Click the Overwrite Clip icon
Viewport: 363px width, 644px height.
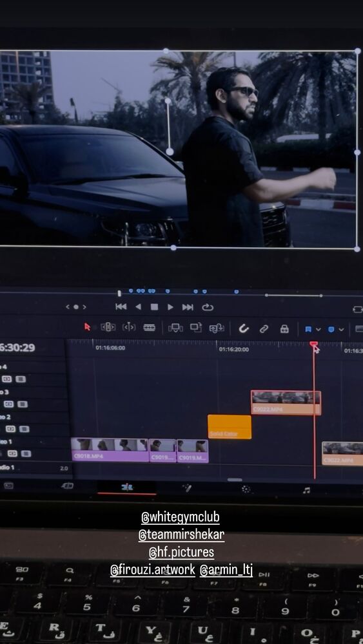click(x=195, y=327)
